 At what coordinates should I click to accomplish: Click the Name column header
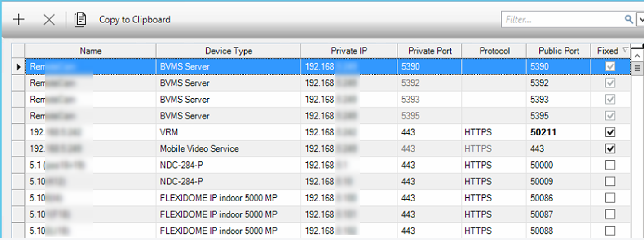click(x=91, y=51)
